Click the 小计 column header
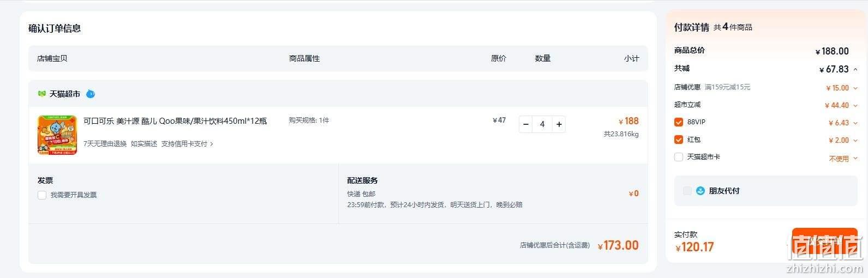The width and height of the screenshot is (868, 278). [x=631, y=58]
